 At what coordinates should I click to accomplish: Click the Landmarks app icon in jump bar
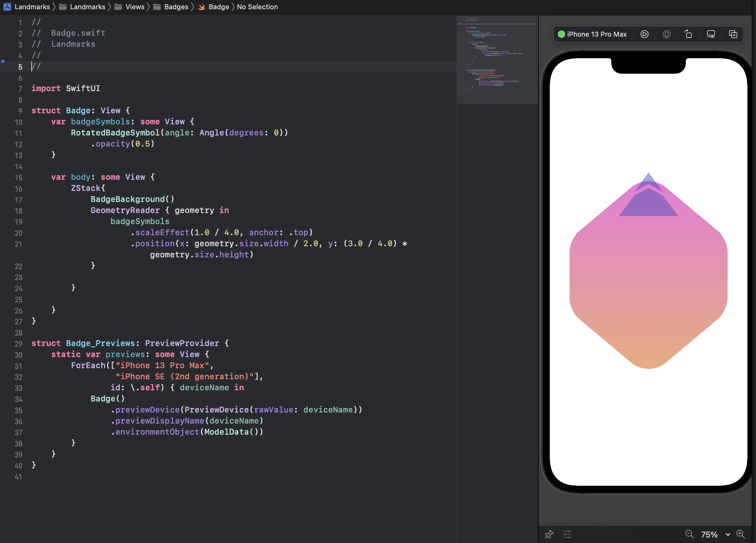pos(7,7)
